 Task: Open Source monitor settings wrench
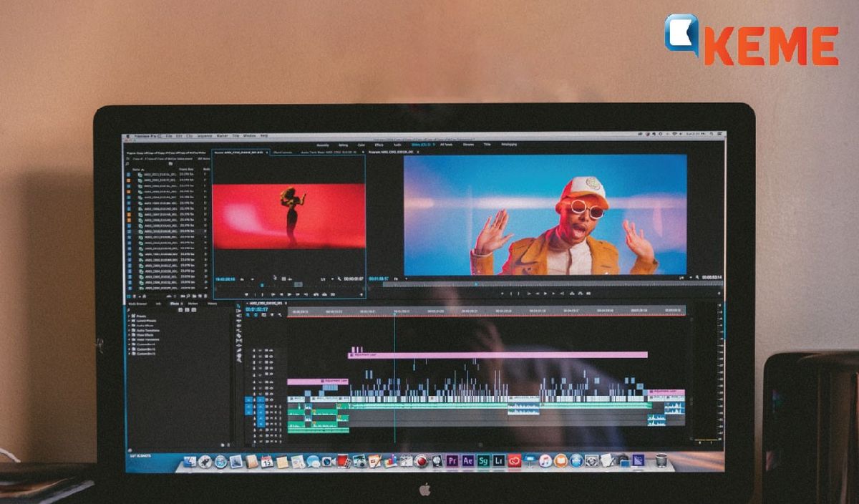[x=339, y=278]
